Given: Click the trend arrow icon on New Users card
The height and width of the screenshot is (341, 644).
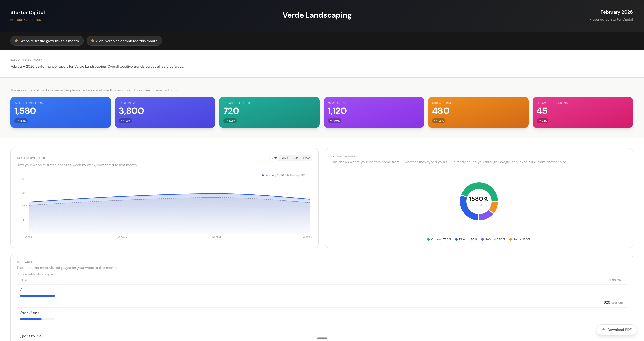Looking at the screenshot, I should (x=331, y=121).
